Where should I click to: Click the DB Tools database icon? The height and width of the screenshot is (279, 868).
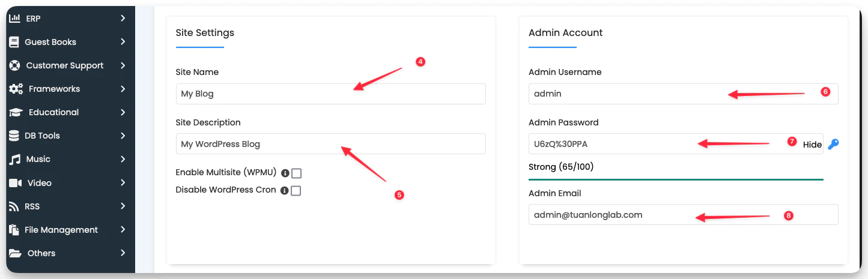click(14, 136)
